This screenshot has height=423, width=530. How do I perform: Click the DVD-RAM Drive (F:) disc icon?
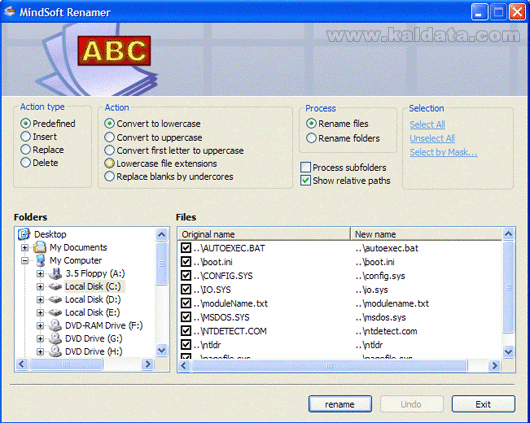coord(55,325)
